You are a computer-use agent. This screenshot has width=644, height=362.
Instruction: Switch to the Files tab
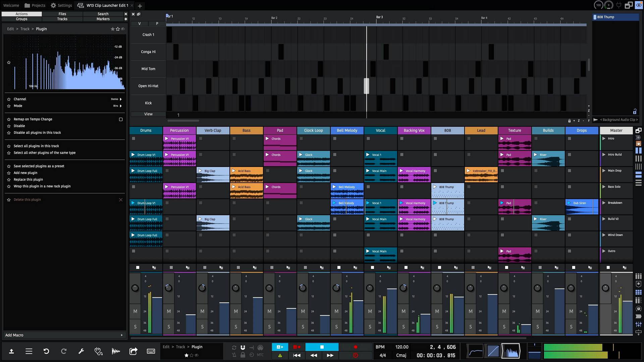[62, 14]
